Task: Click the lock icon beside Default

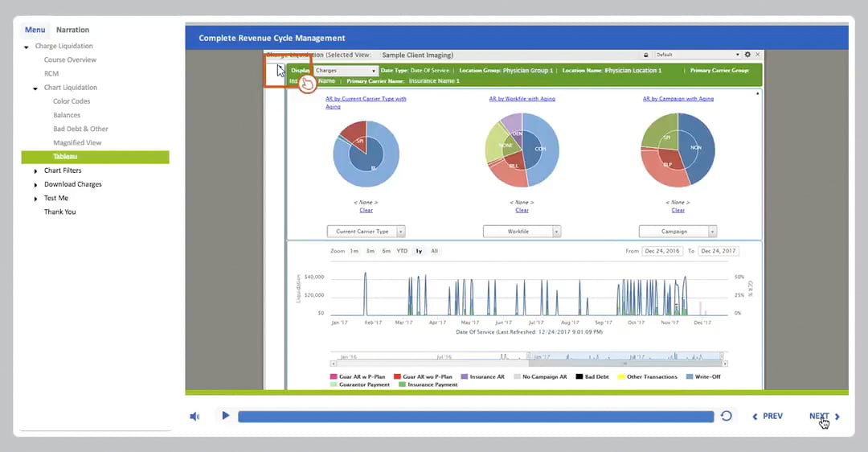Action: click(x=647, y=55)
